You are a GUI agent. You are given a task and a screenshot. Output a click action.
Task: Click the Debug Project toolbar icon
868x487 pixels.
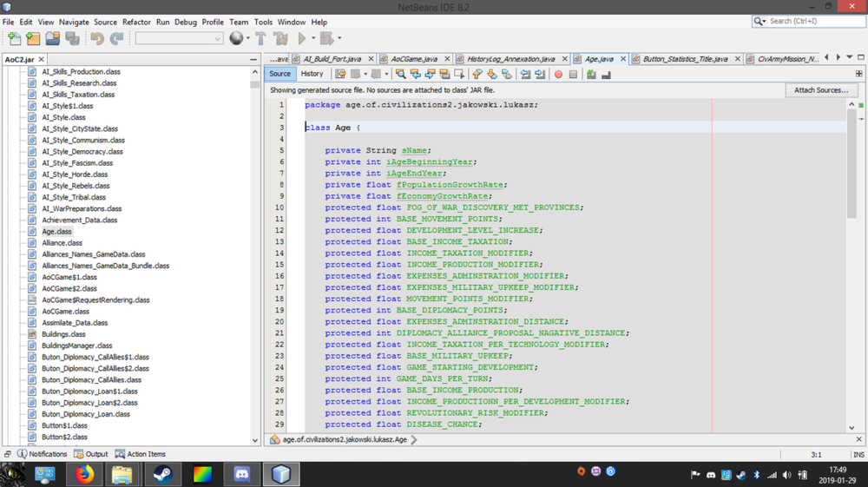click(327, 38)
